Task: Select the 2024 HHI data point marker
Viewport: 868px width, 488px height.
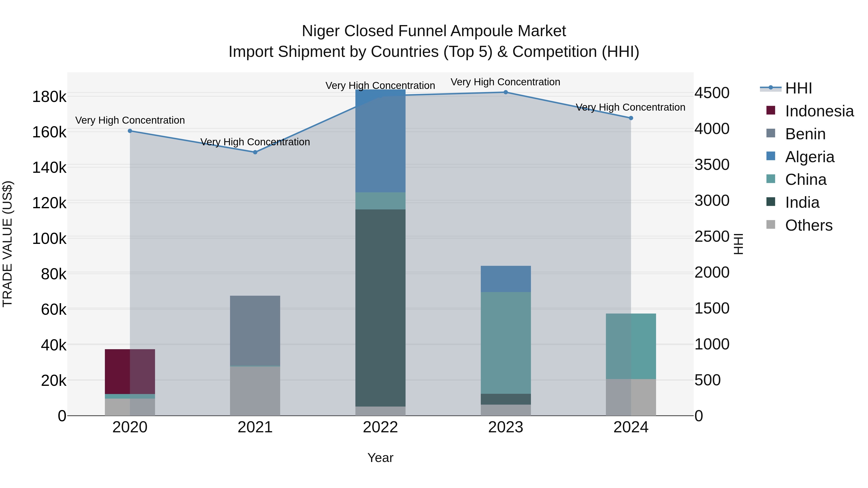Action: click(x=631, y=118)
